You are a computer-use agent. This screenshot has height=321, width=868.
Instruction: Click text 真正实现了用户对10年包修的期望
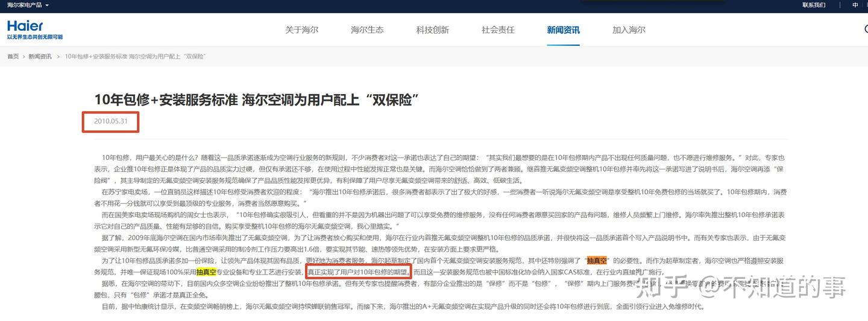pyautogui.click(x=359, y=272)
